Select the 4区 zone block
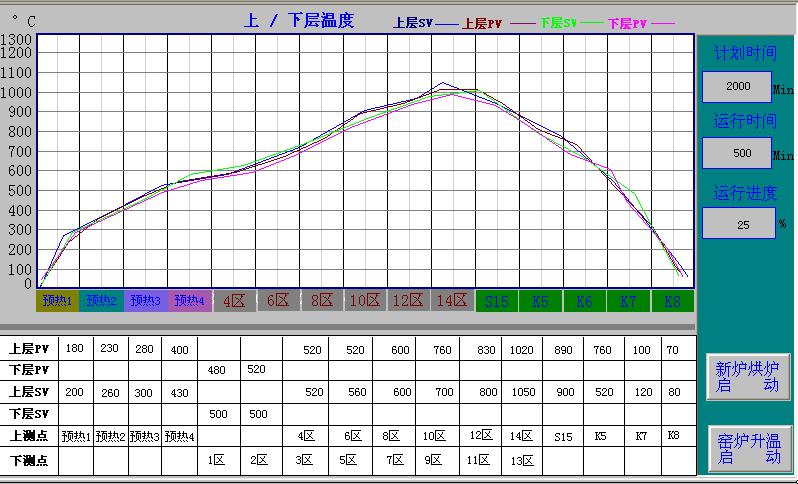Image resolution: width=798 pixels, height=484 pixels. pyautogui.click(x=234, y=300)
